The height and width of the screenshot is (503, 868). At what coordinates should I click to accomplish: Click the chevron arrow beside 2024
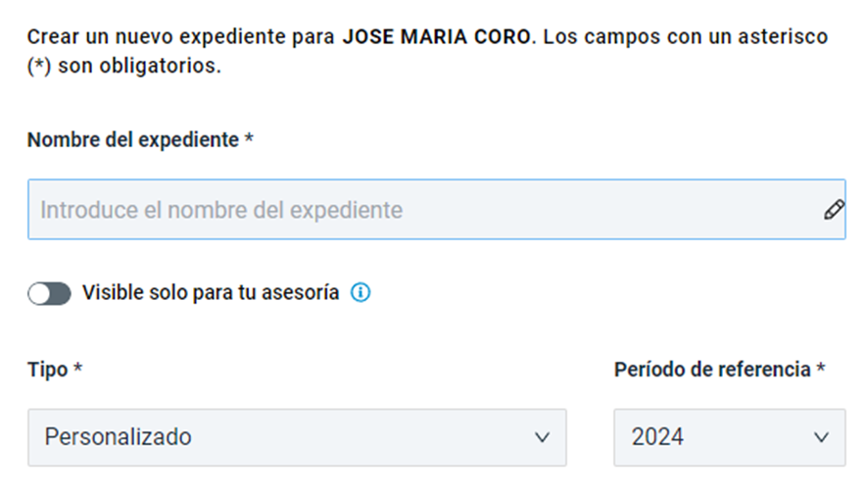tap(822, 437)
